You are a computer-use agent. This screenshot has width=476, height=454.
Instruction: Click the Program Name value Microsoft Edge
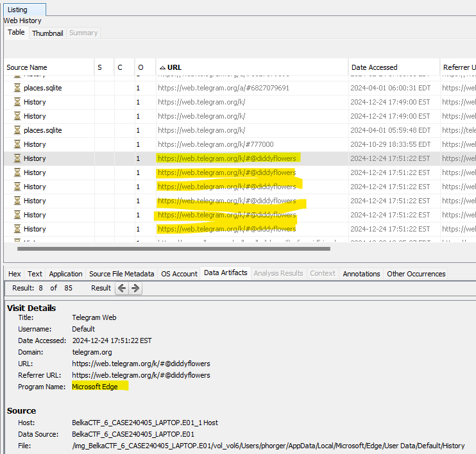point(95,387)
